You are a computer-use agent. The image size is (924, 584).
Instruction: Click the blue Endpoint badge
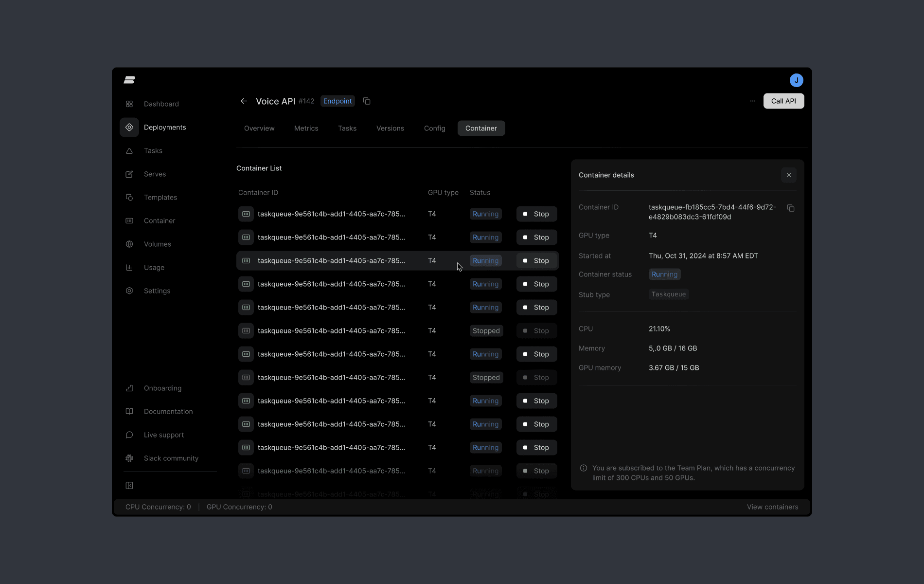pos(338,101)
